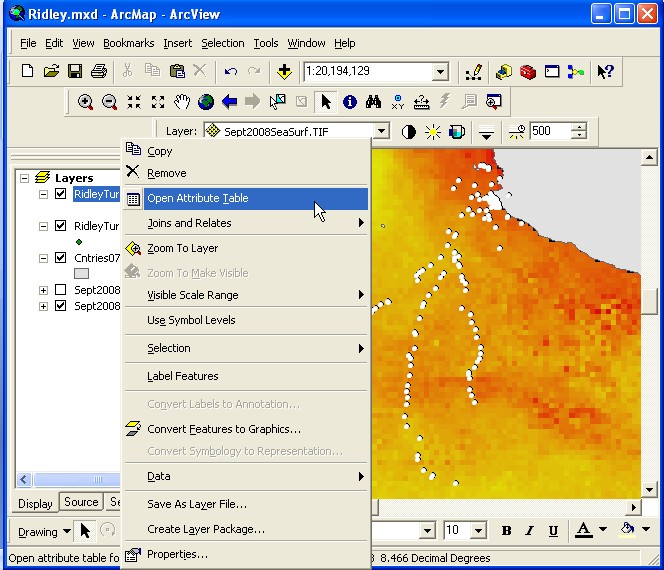Select the Pan hand tool
The image size is (664, 570).
pyautogui.click(x=181, y=102)
